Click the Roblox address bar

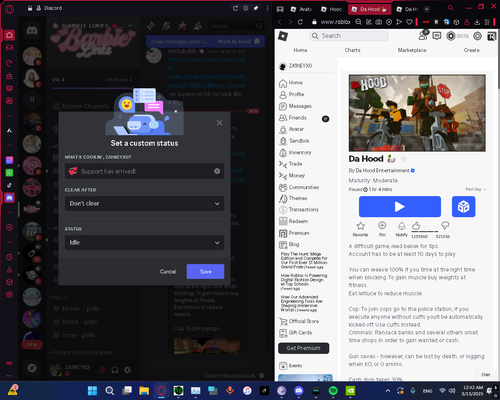click(335, 22)
